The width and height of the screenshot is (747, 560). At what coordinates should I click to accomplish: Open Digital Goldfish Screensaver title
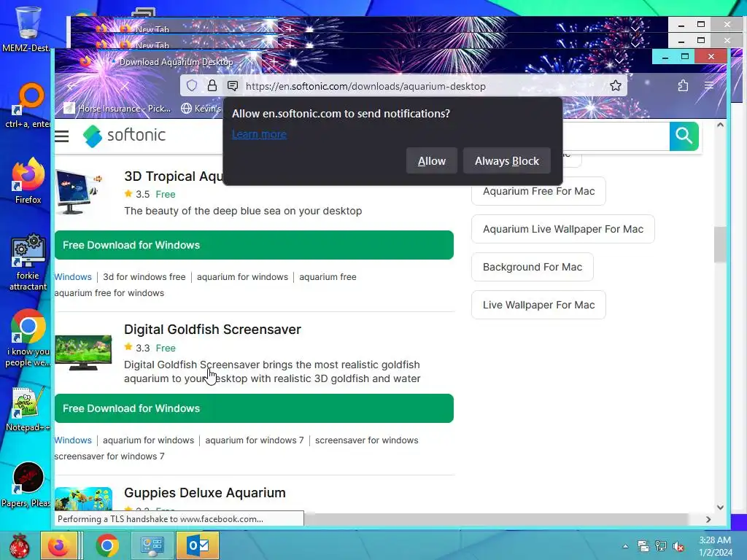click(212, 330)
